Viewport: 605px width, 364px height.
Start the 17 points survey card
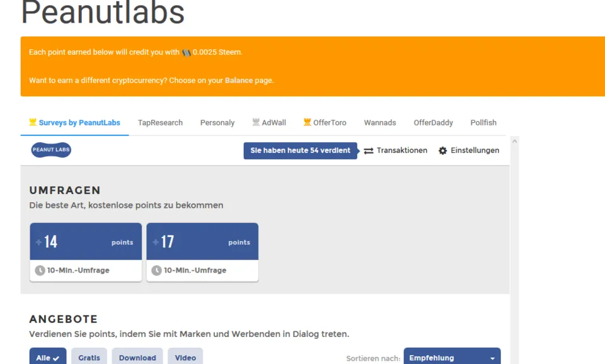pyautogui.click(x=202, y=252)
